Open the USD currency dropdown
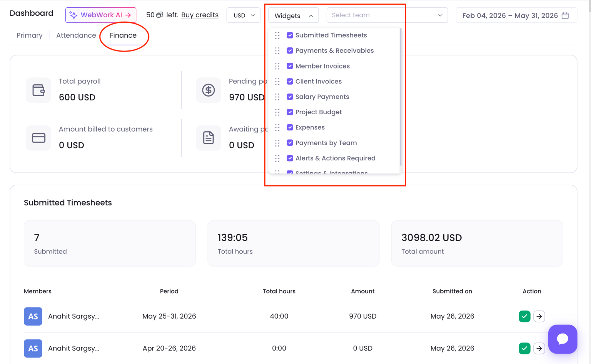This screenshot has width=591, height=364. [x=244, y=15]
